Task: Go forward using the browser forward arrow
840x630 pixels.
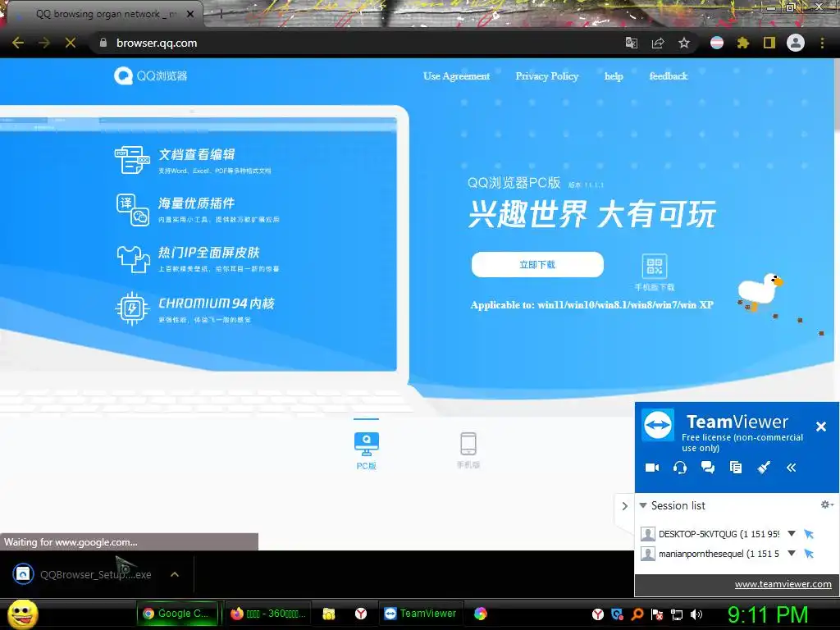Action: click(44, 43)
